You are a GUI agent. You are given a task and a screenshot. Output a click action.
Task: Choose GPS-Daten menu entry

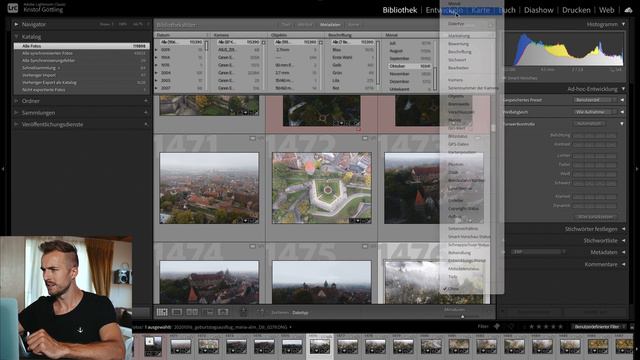pyautogui.click(x=458, y=144)
